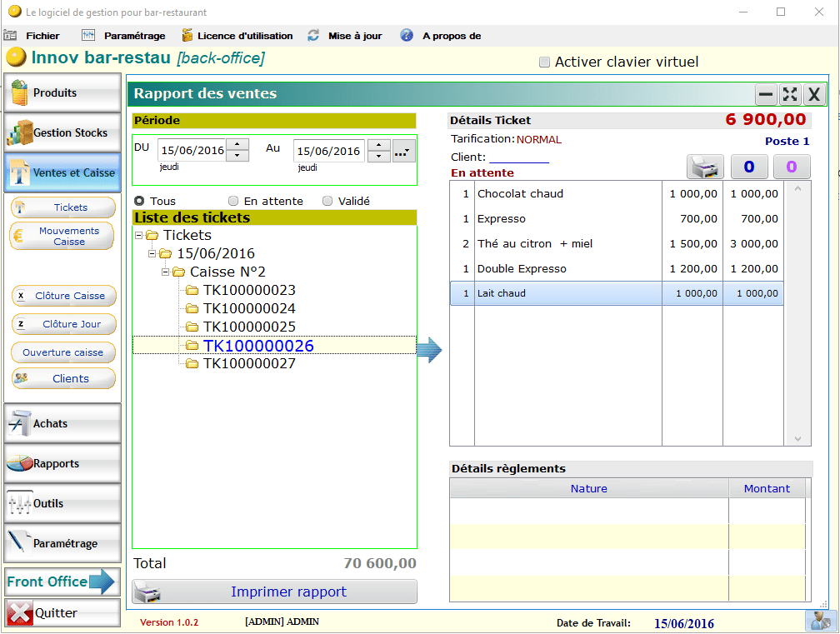Click the user icon in bottom-right corner

pos(821,621)
